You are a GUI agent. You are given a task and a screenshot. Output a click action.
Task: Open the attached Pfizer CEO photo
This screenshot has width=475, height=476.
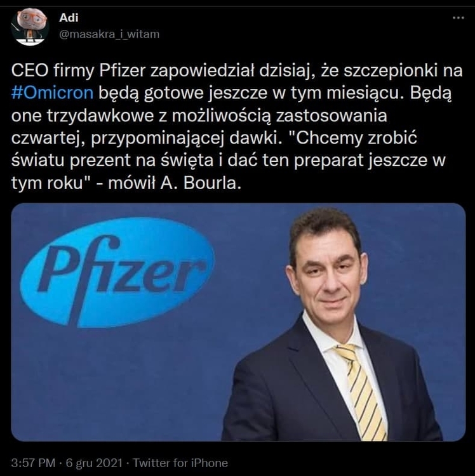(238, 322)
